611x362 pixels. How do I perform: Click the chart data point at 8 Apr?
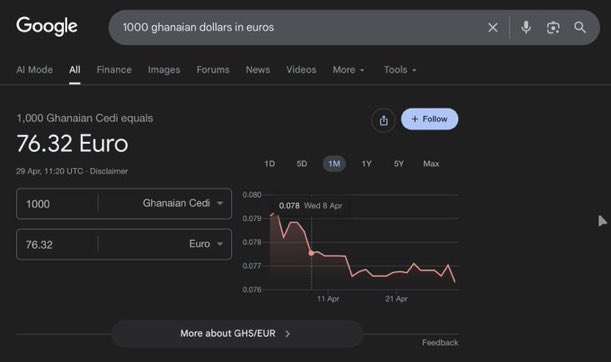[311, 253]
